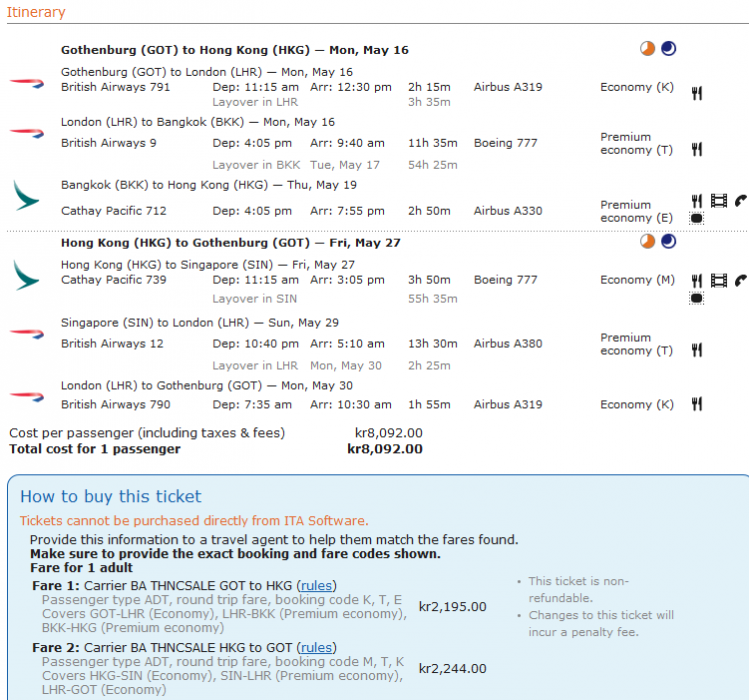749x700 pixels.
Task: Click the in-flight movie icon for Cathay Pacific 712
Action: (718, 200)
